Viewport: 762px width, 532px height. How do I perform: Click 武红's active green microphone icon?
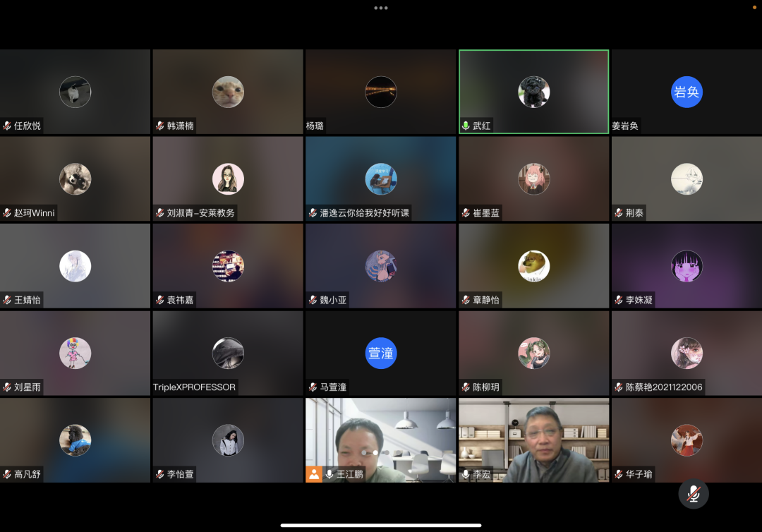pos(466,126)
